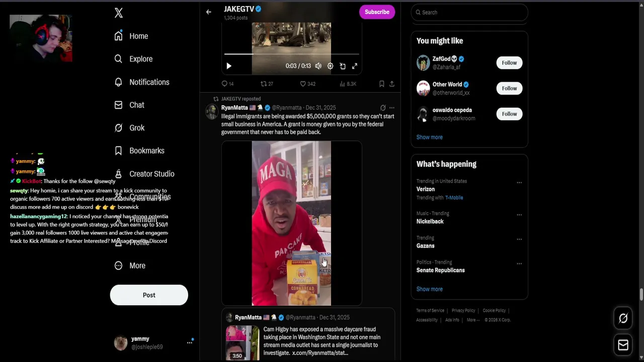
Task: Go back with the arrow beside JAKEGTV
Action: point(209,12)
